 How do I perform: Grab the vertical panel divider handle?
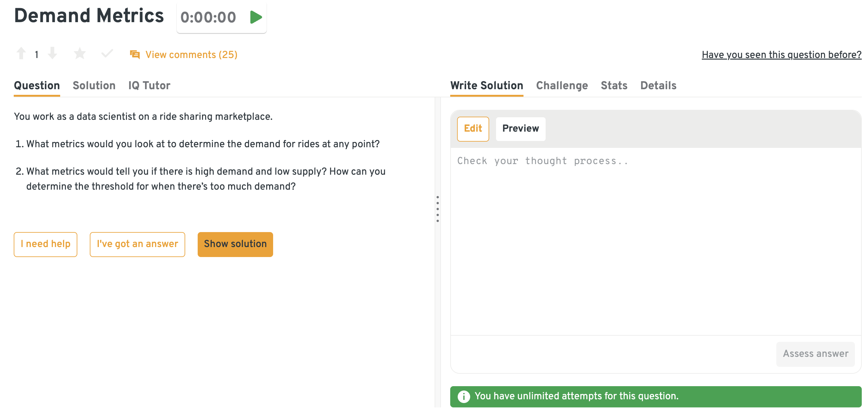tap(437, 209)
